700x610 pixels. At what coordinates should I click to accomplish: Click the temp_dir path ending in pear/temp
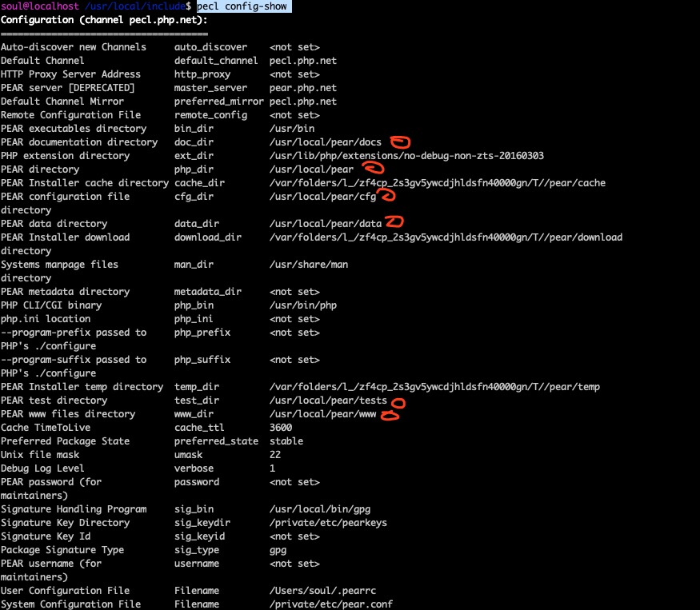click(434, 387)
